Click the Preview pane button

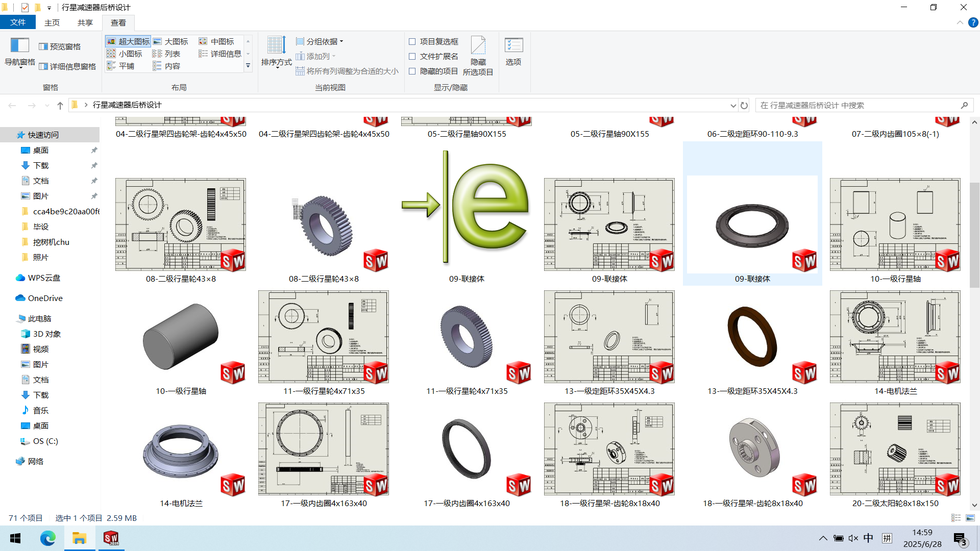click(x=60, y=46)
